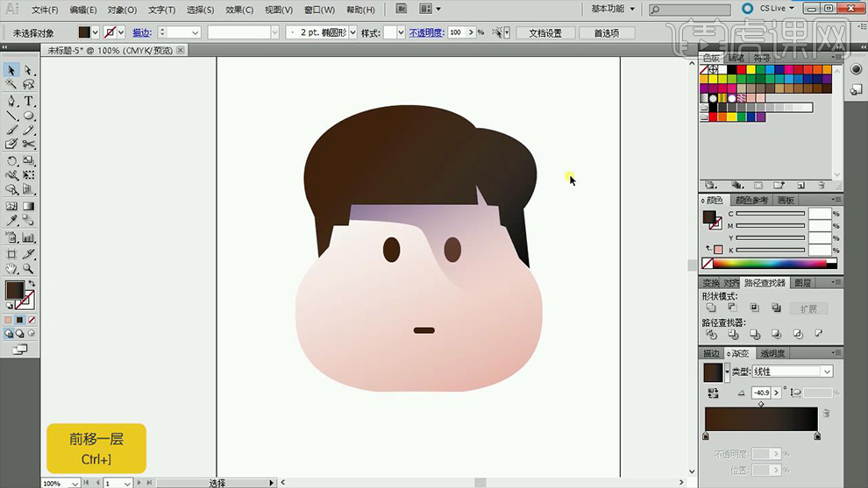
Task: Choose the Hand tool
Action: click(11, 269)
